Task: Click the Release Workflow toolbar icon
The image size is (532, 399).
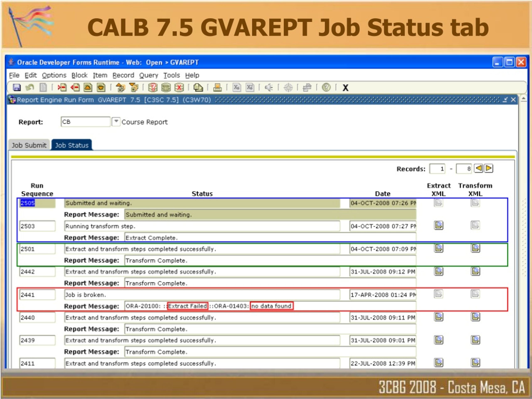Action: pos(307,87)
